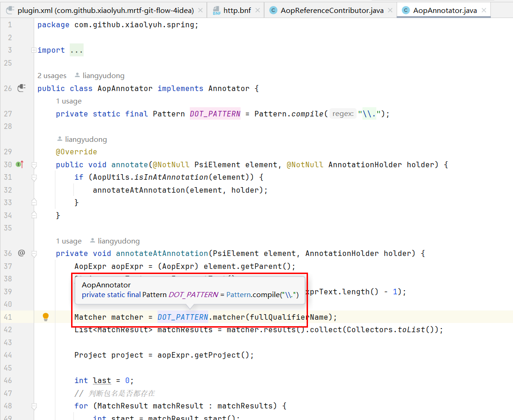Click the yellow intention bulb on line 41

click(x=45, y=317)
